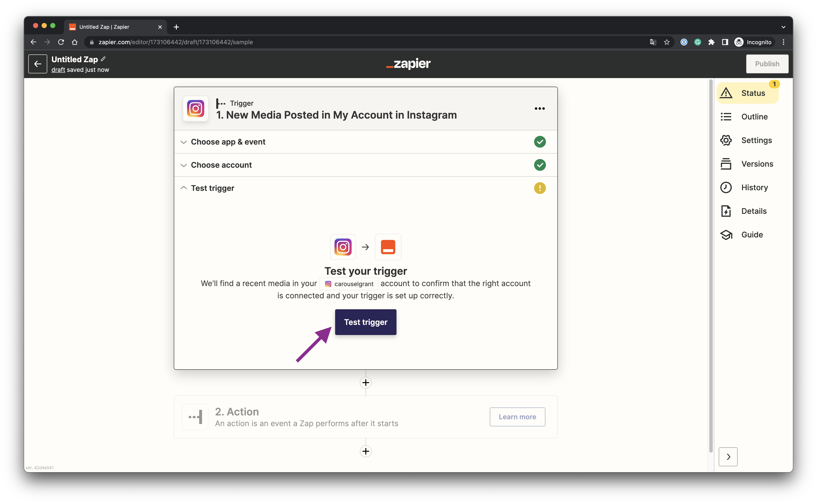Open a new browser tab with plus
This screenshot has height=504, width=817.
(x=176, y=27)
